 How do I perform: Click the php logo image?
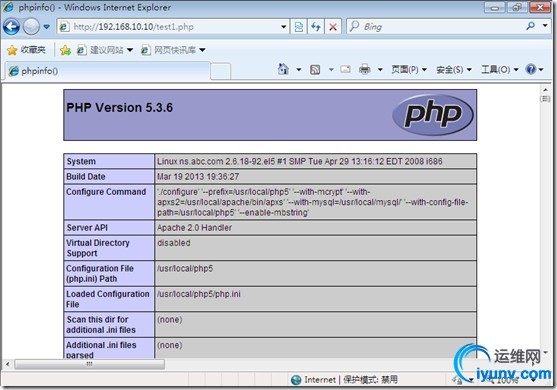pos(433,115)
